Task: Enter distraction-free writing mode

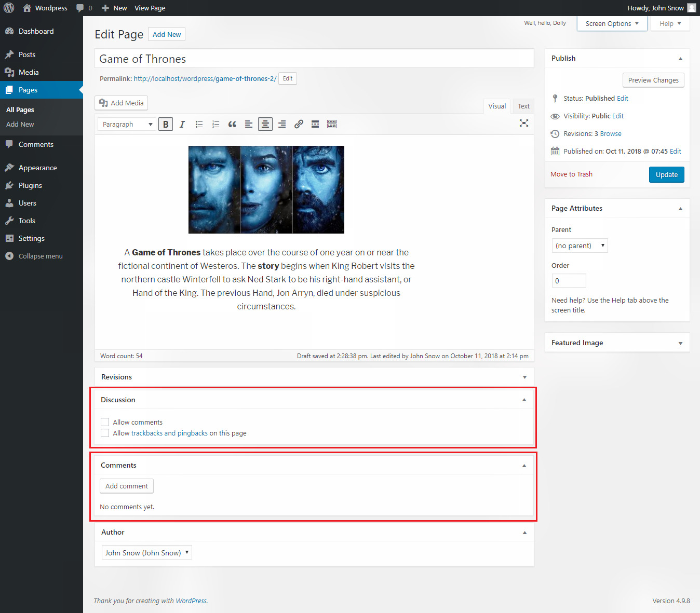Action: click(524, 123)
